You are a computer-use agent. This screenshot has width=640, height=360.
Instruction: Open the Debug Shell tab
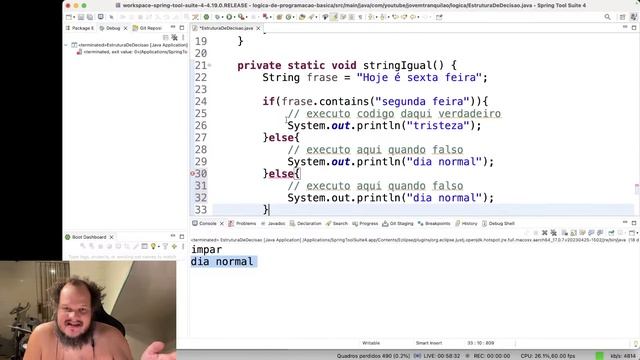coord(498,224)
